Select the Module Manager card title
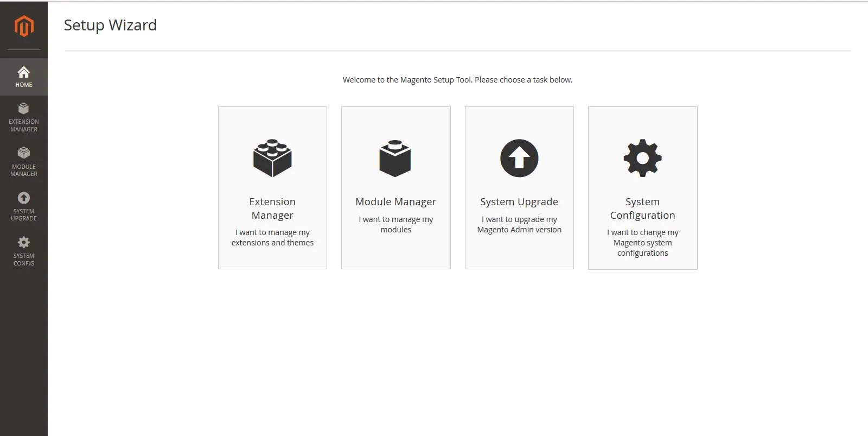 [395, 201]
